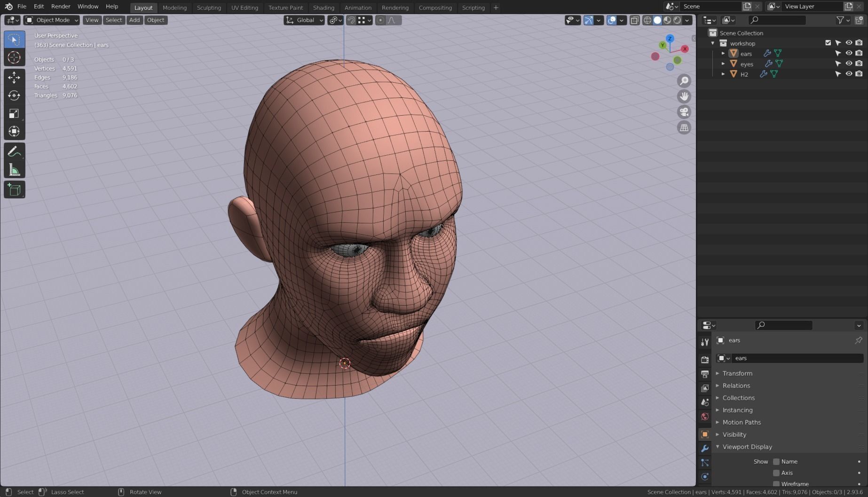The image size is (868, 497).
Task: Open the View Layer properties tab
Action: [704, 388]
